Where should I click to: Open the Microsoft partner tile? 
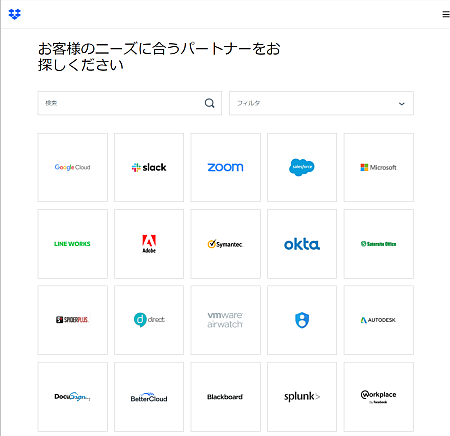379,167
